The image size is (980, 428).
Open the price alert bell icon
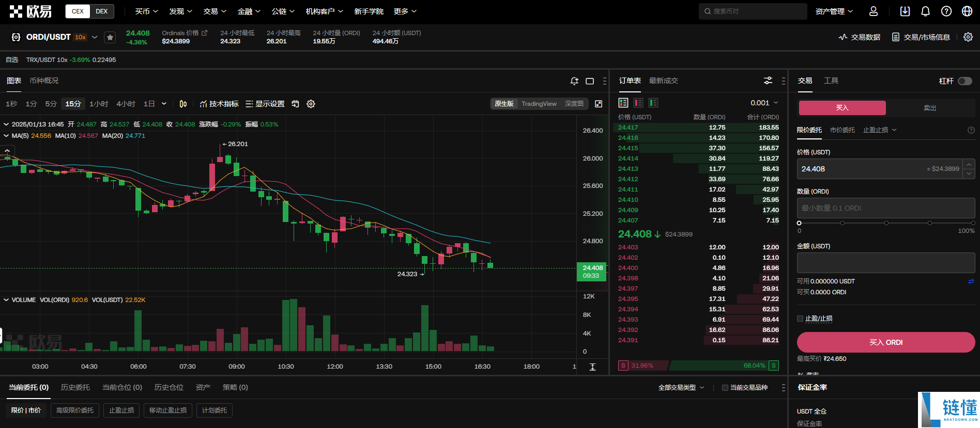[574, 81]
